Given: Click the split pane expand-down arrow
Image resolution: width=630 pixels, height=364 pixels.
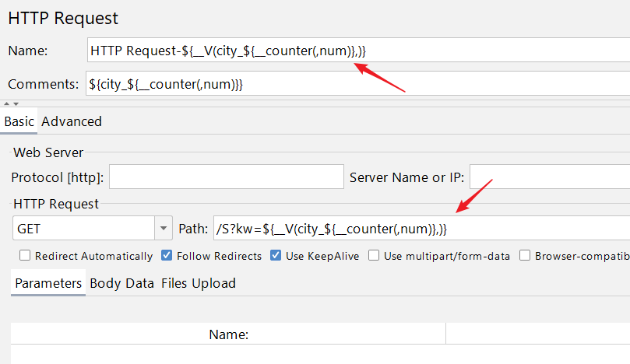Looking at the screenshot, I should [x=15, y=103].
